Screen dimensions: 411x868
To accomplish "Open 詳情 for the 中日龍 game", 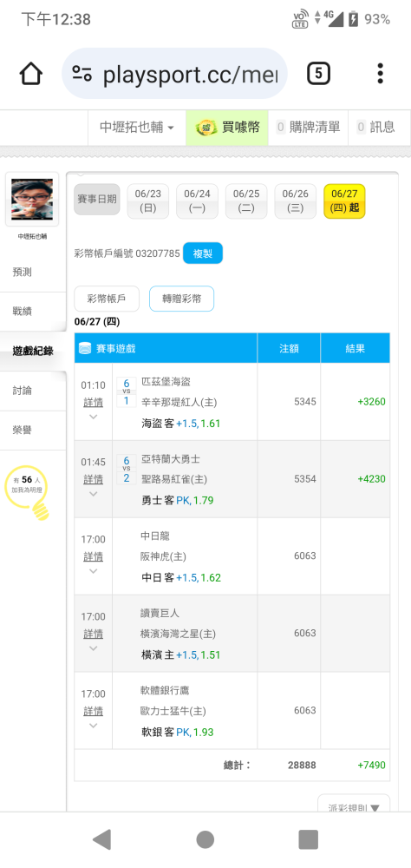I will tap(93, 556).
